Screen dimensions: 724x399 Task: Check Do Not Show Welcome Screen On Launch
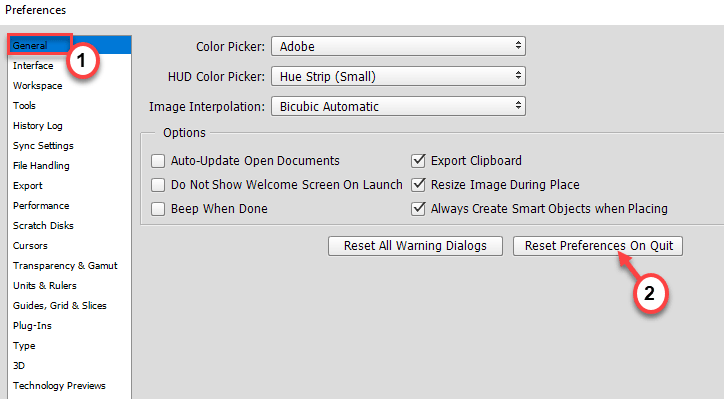[x=158, y=185]
